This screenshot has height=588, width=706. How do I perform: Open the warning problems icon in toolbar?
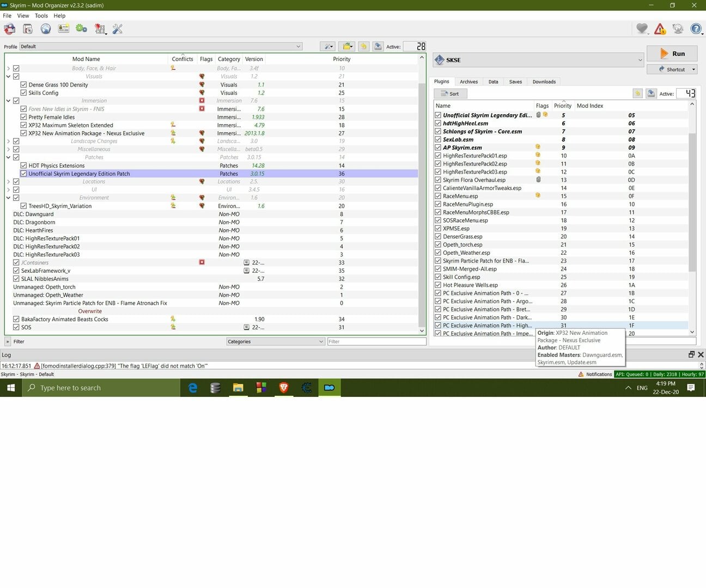660,29
